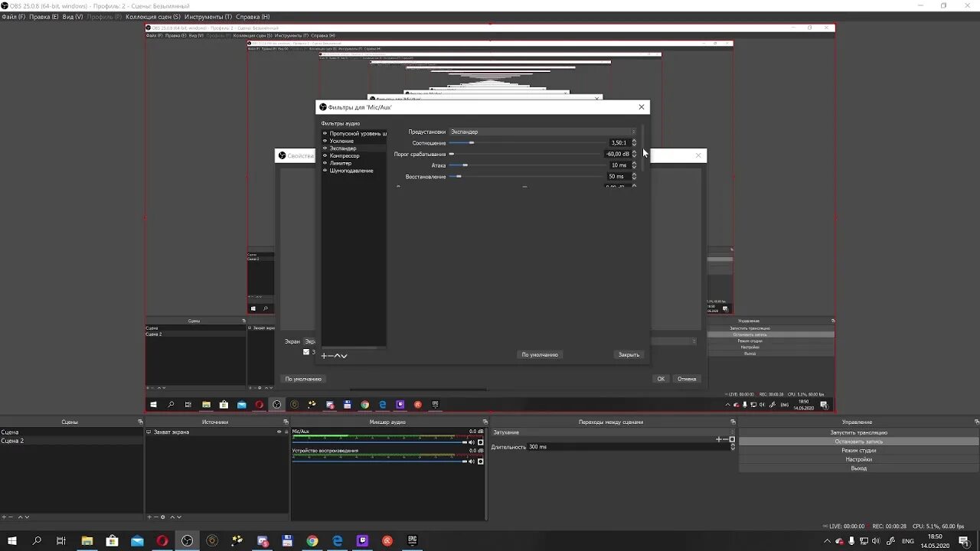
Task: Open the Вид menu
Action: click(72, 17)
